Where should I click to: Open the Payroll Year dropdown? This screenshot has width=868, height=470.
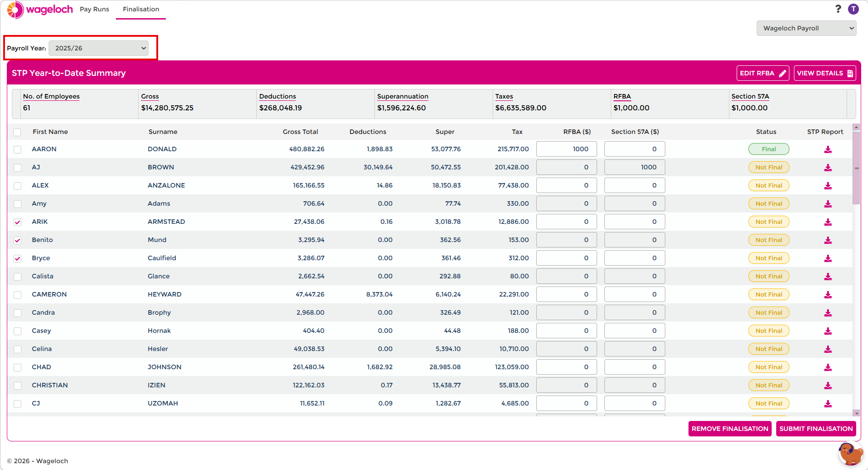[99, 48]
